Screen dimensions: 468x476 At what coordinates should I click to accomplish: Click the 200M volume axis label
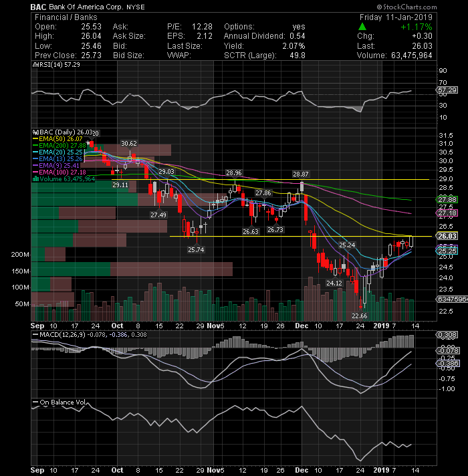pyautogui.click(x=20, y=255)
